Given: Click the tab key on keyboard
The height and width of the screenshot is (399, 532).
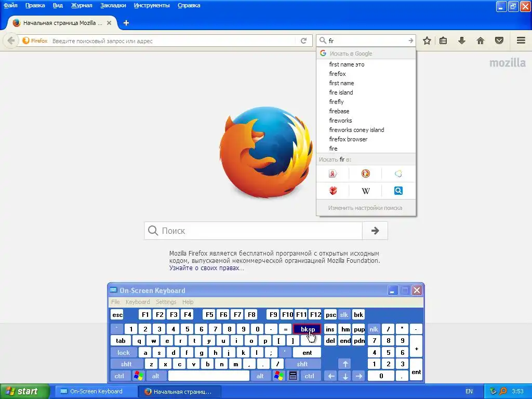Looking at the screenshot, I should [x=121, y=341].
